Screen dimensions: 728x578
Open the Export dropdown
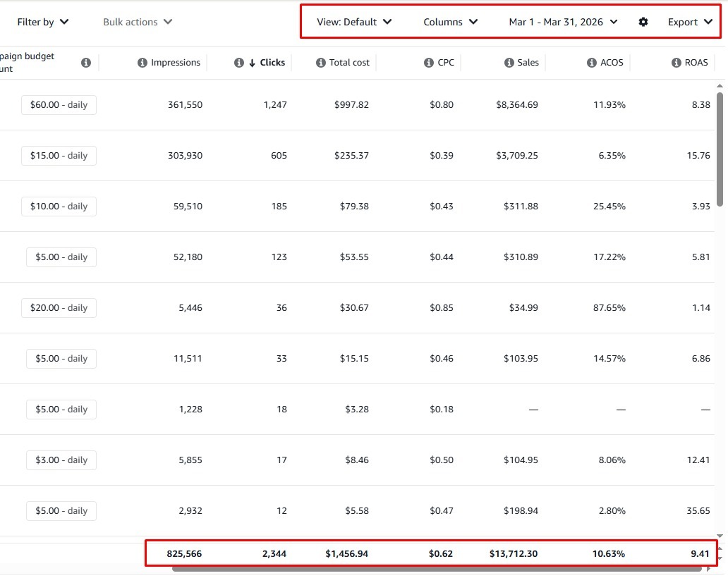pyautogui.click(x=690, y=22)
